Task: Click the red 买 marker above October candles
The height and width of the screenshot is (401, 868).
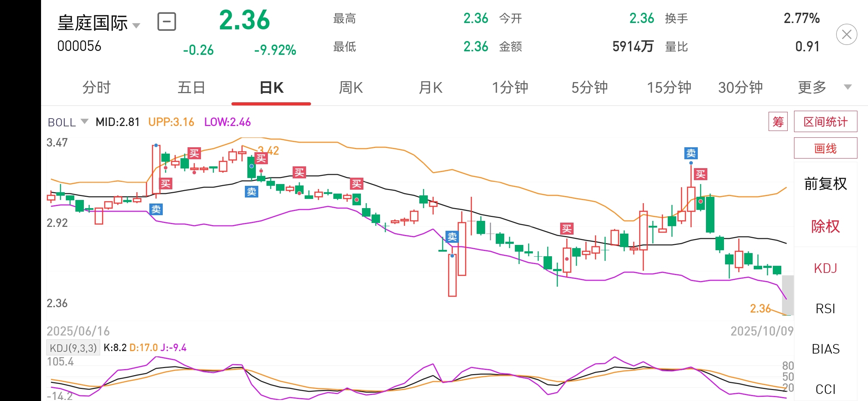Action: coord(701,174)
